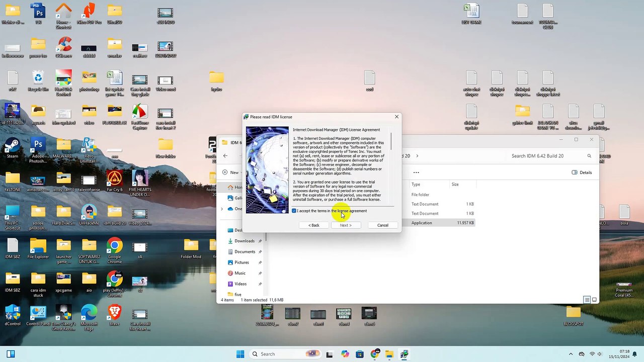Select the Far Cry 6 desktop icon
This screenshot has height=362, width=644.
(x=115, y=181)
